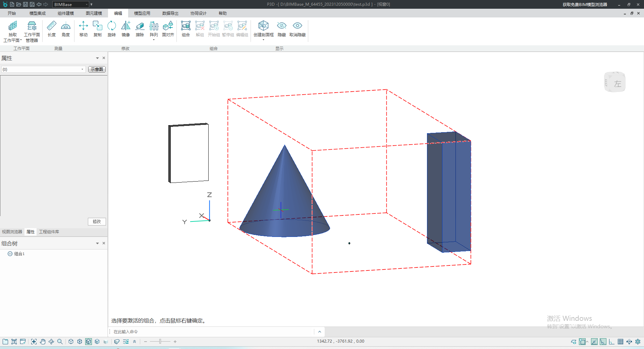Toggle the grid display in the status bar
Image resolution: width=644 pixels, height=349 pixels.
[621, 342]
